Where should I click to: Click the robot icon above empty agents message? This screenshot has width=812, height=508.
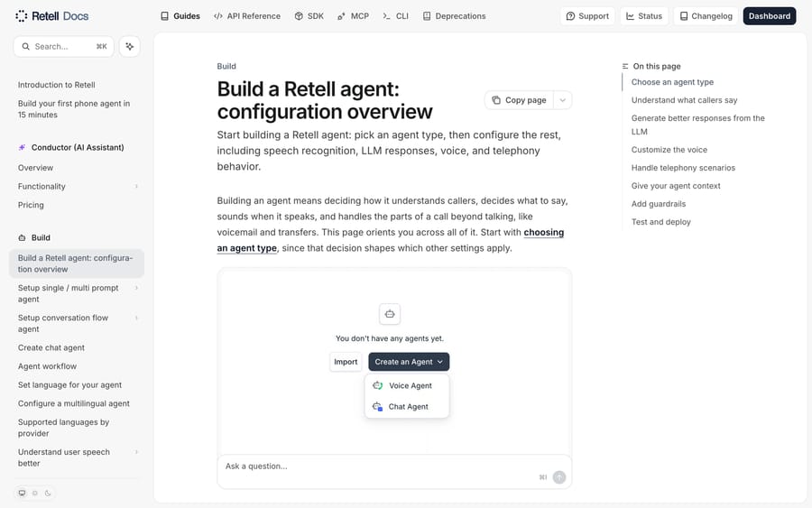tap(390, 314)
